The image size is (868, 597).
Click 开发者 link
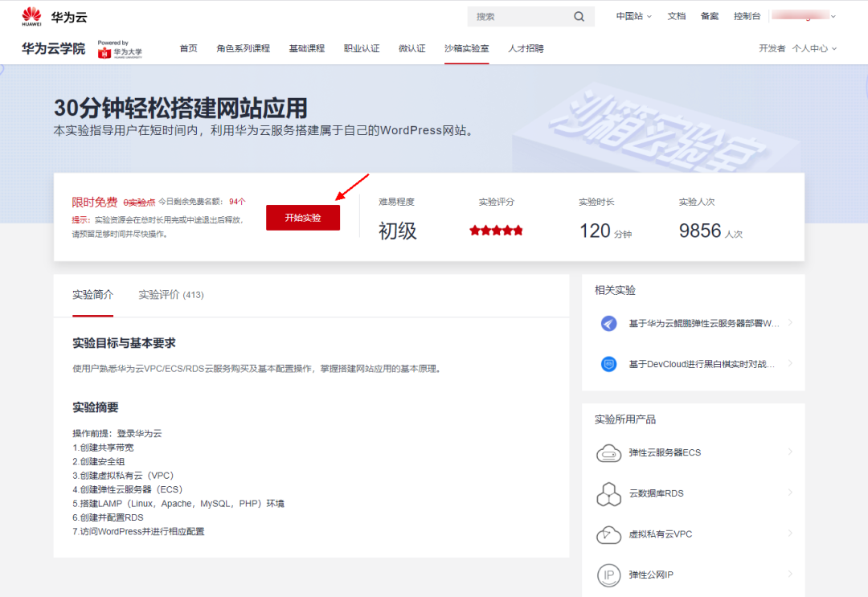(x=772, y=49)
